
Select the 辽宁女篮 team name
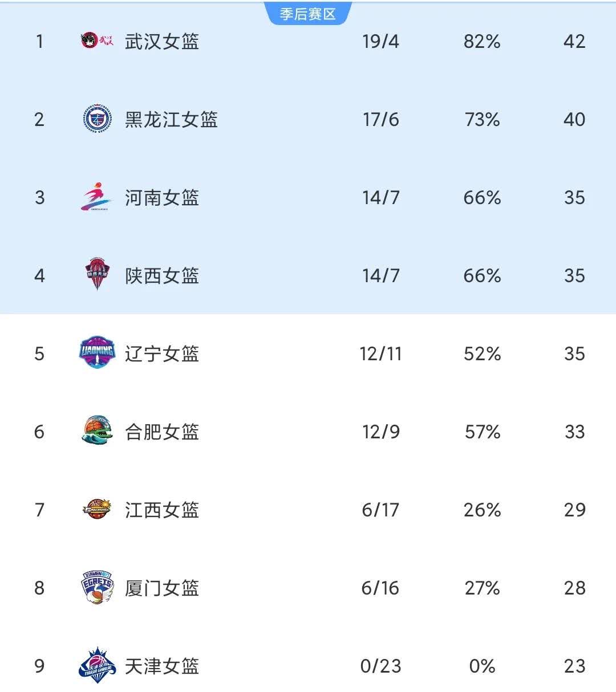point(162,354)
